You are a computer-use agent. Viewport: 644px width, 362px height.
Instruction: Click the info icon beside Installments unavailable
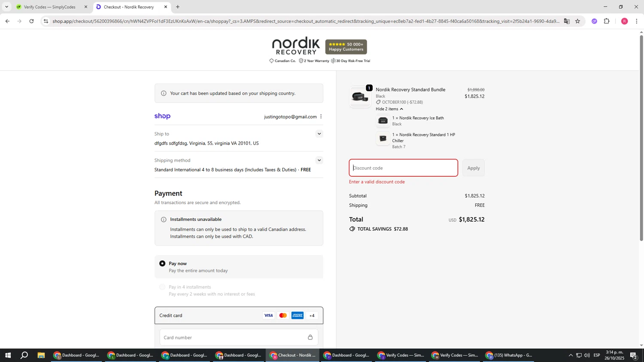164,220
